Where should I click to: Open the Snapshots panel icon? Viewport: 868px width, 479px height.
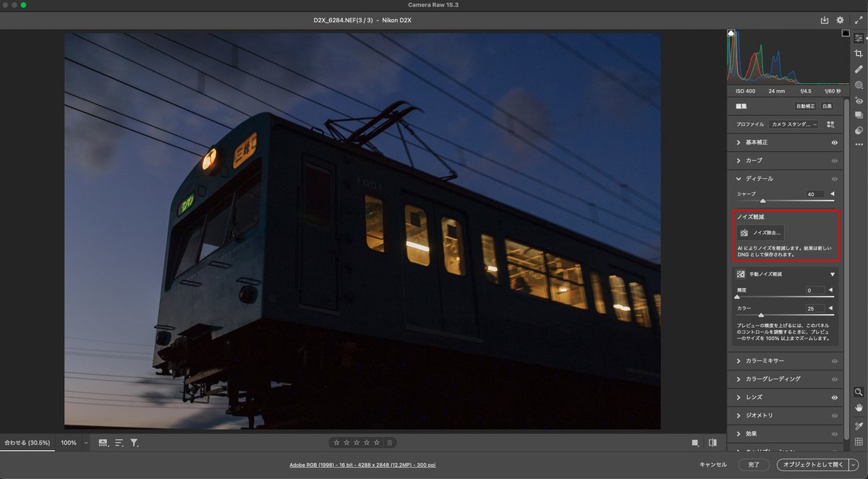(859, 116)
